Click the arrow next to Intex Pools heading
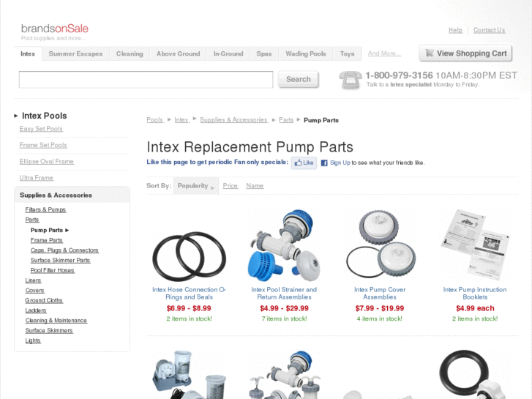The image size is (532, 399). (15, 116)
